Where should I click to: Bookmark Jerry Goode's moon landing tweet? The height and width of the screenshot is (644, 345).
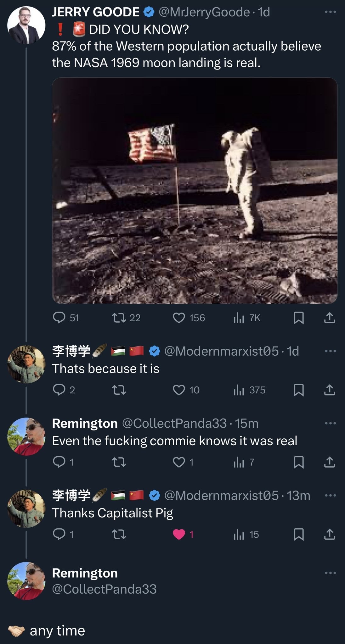tap(298, 318)
